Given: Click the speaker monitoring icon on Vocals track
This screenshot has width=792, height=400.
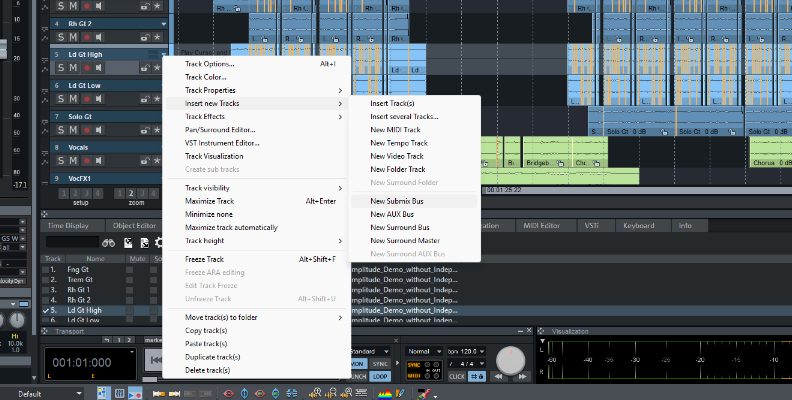Looking at the screenshot, I should point(99,161).
